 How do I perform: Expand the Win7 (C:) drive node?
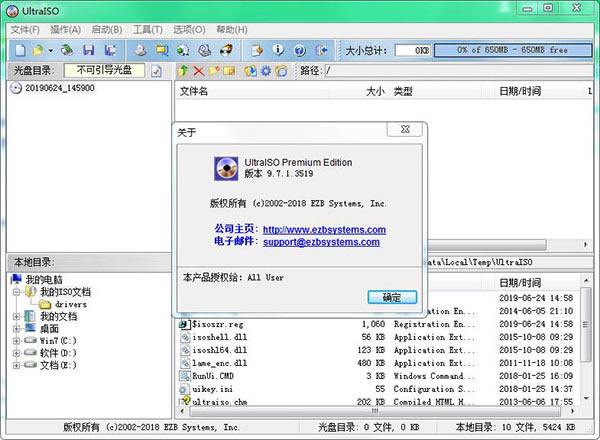[16, 341]
